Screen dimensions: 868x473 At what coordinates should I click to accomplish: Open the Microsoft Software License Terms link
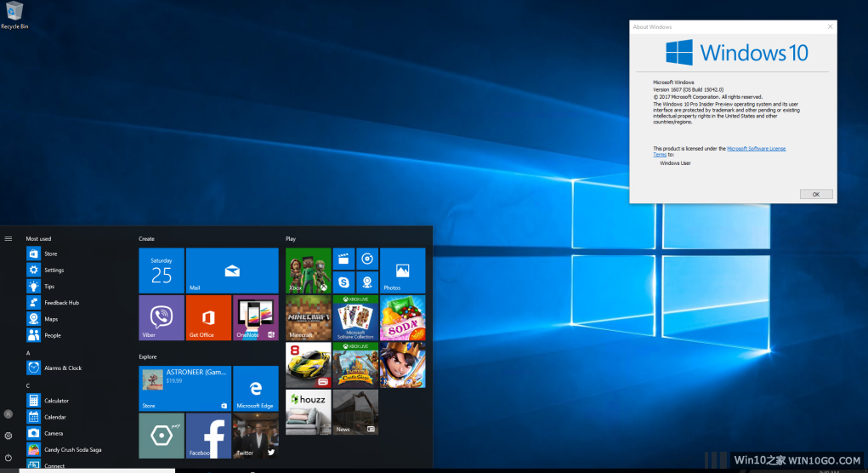pyautogui.click(x=756, y=149)
